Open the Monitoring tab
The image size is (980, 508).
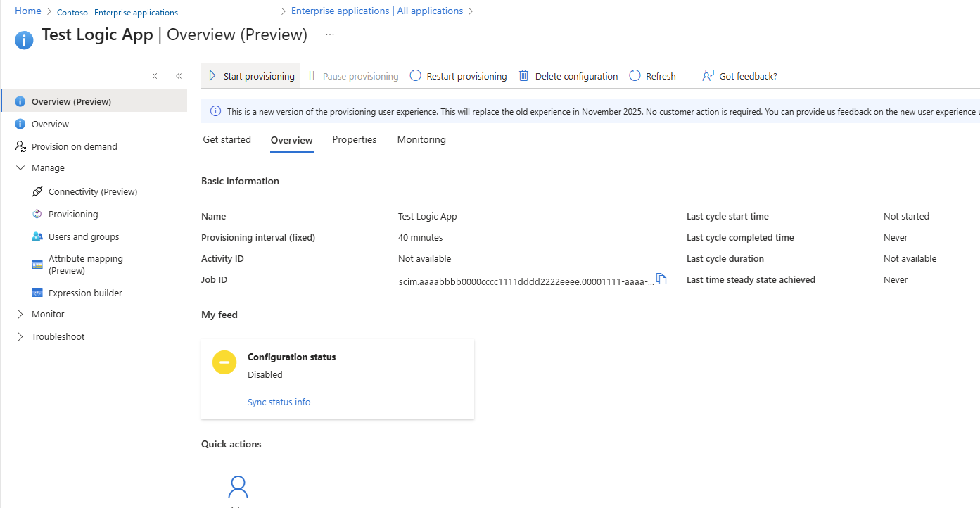[421, 139]
